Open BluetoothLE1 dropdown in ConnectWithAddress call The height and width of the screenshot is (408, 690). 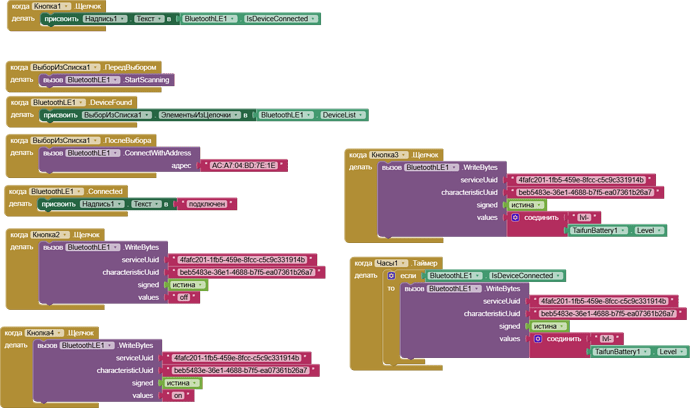point(92,153)
